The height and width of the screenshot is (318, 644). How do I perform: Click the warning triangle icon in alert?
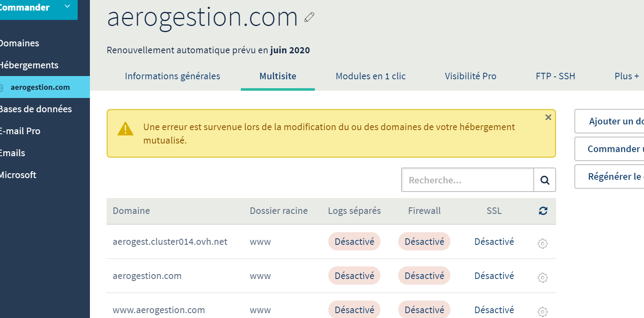[125, 129]
